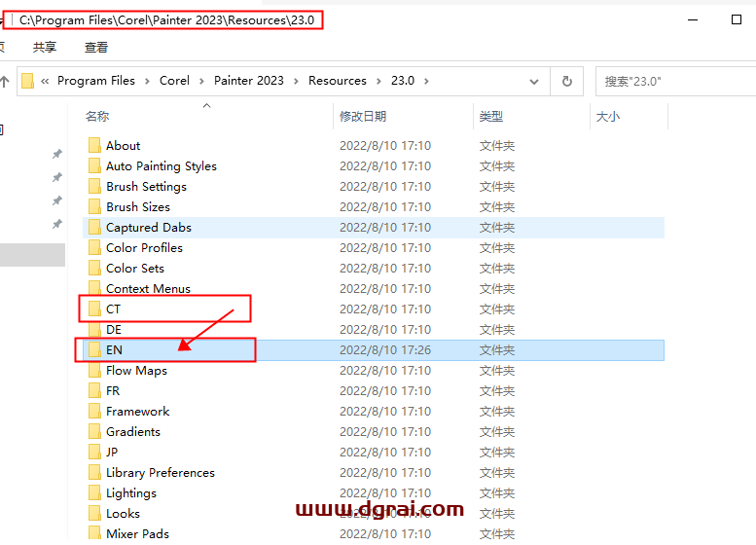Go up one folder level
This screenshot has height=545, width=756.
click(x=5, y=81)
